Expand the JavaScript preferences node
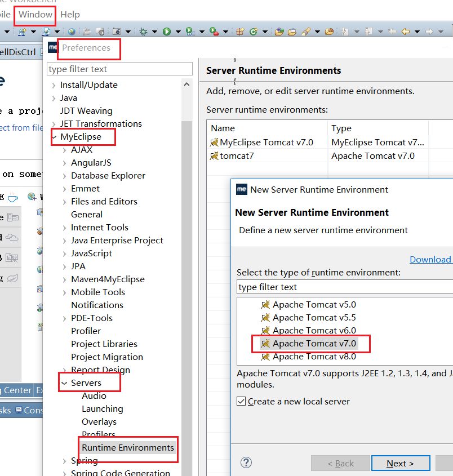 click(x=64, y=254)
